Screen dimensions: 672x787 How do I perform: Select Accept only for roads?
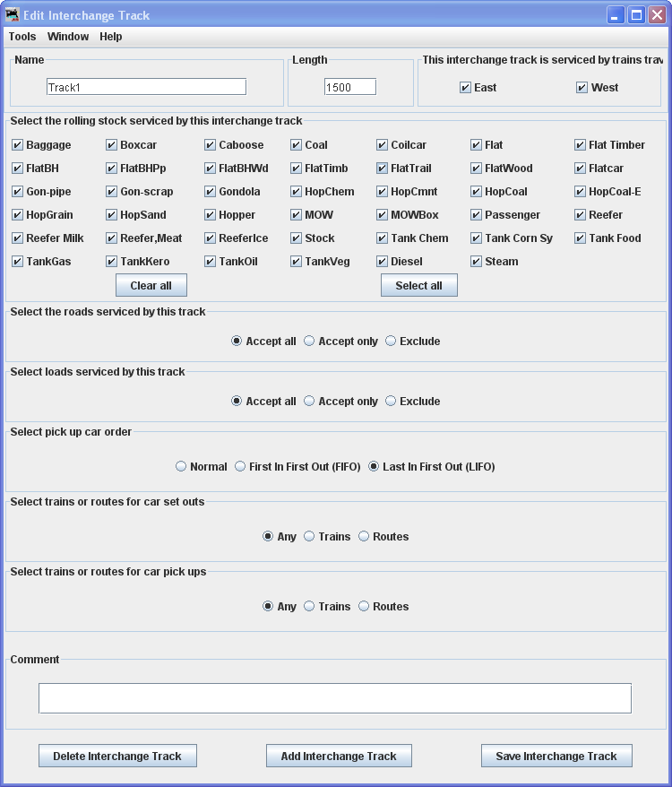point(309,342)
